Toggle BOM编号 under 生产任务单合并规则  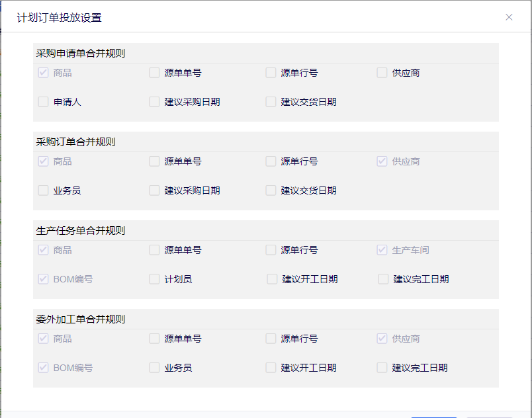(43, 279)
